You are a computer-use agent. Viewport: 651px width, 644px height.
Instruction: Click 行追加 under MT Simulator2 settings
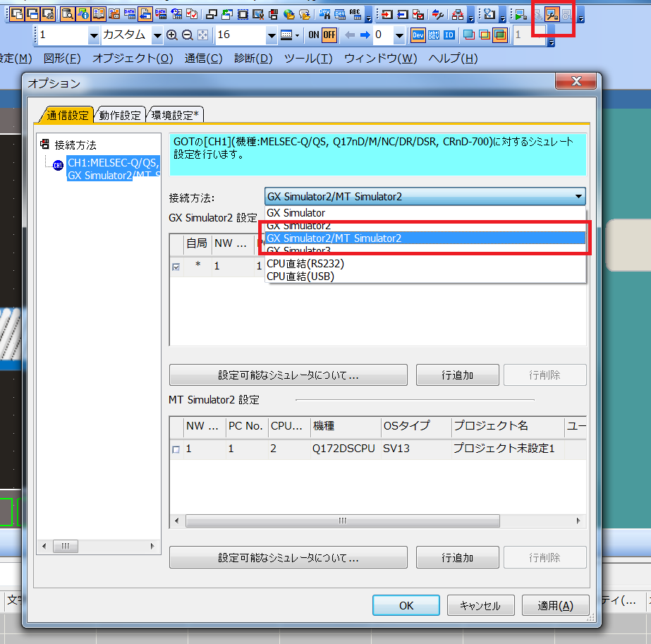(458, 557)
